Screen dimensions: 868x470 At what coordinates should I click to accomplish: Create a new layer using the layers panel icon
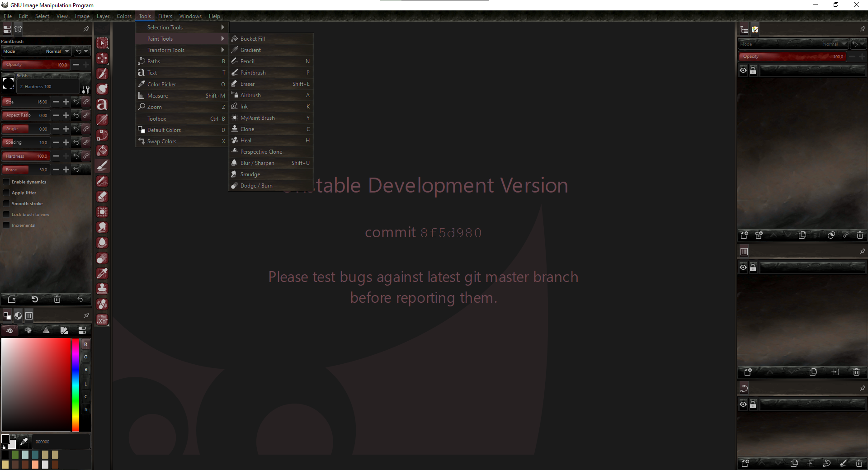pos(744,235)
